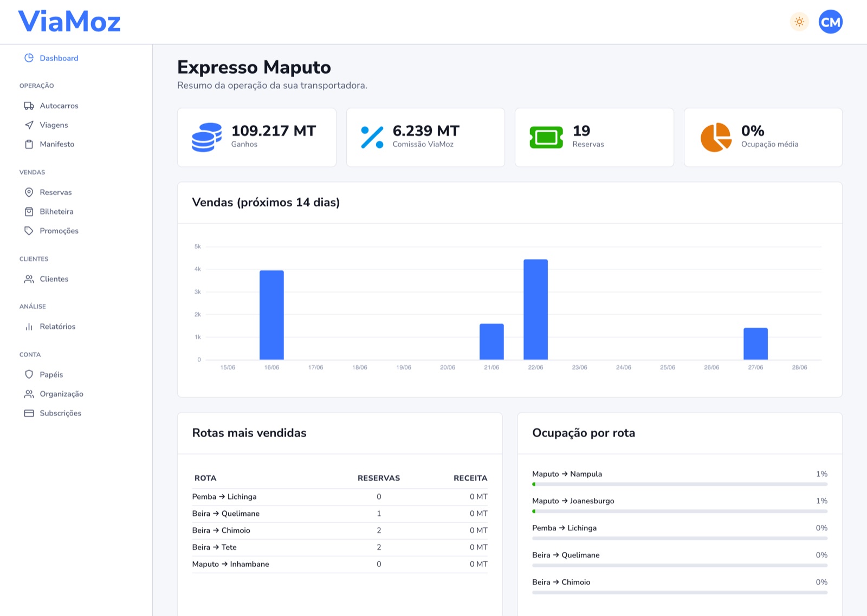Click the 27/06 bar in the chart

click(755, 343)
